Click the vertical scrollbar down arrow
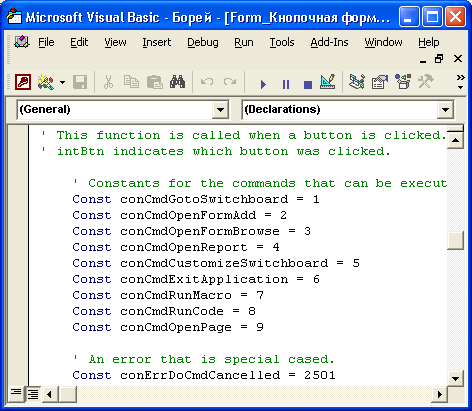 click(x=455, y=378)
